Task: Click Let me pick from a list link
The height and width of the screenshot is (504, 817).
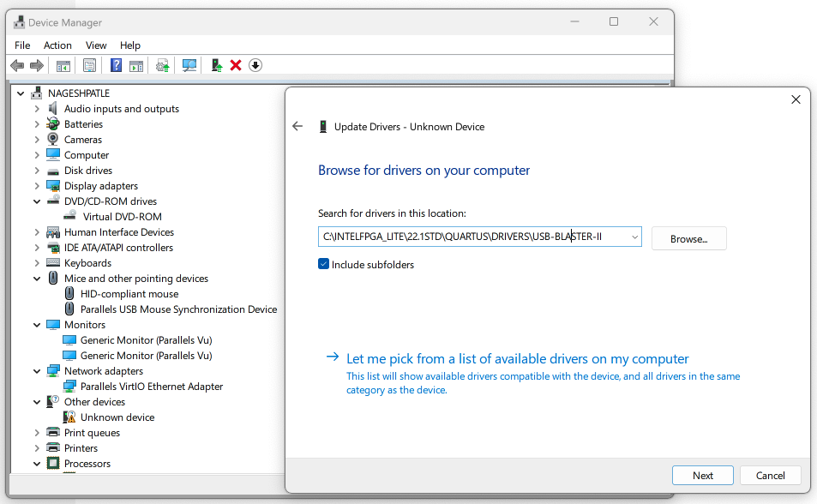Action: pyautogui.click(x=517, y=359)
